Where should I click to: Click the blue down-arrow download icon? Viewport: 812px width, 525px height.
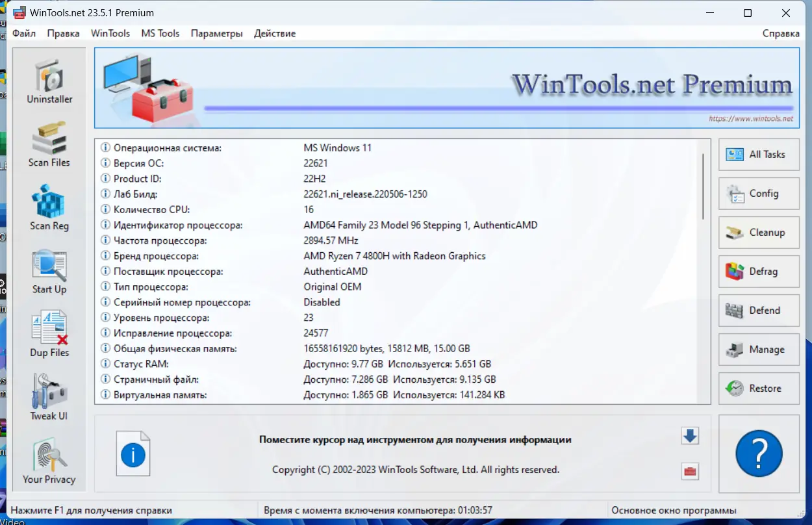pos(690,436)
